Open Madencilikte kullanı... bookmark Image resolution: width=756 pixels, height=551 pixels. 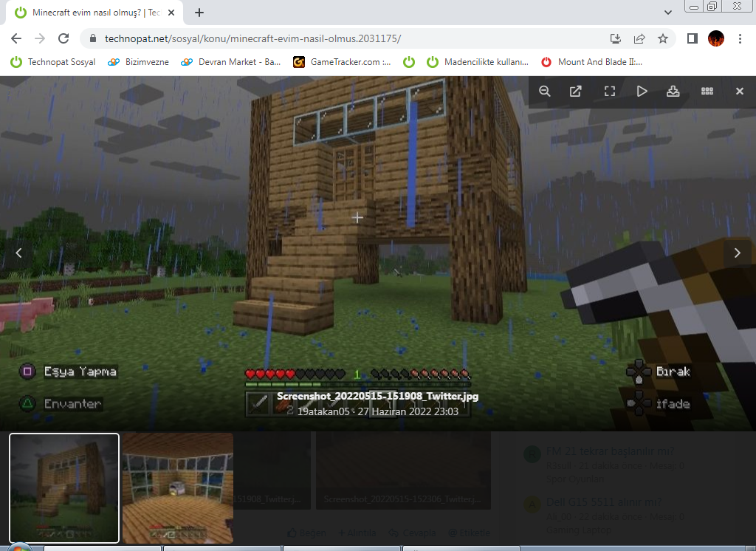coord(478,62)
